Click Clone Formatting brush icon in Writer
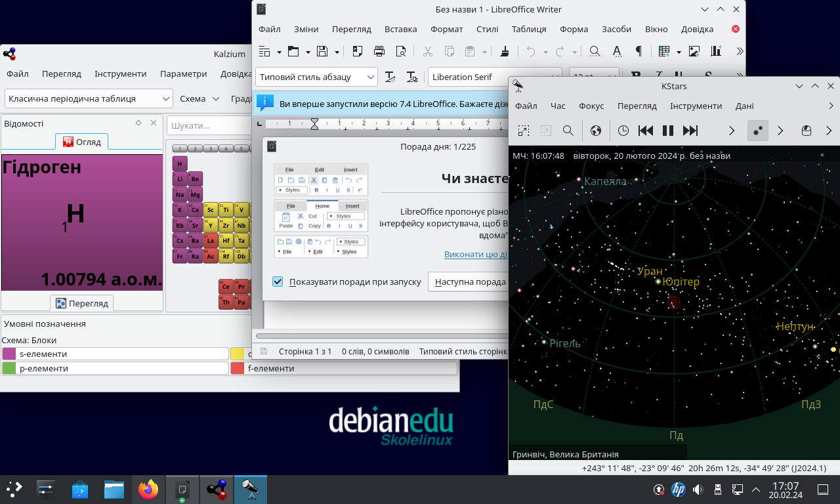The image size is (840, 504). [505, 51]
